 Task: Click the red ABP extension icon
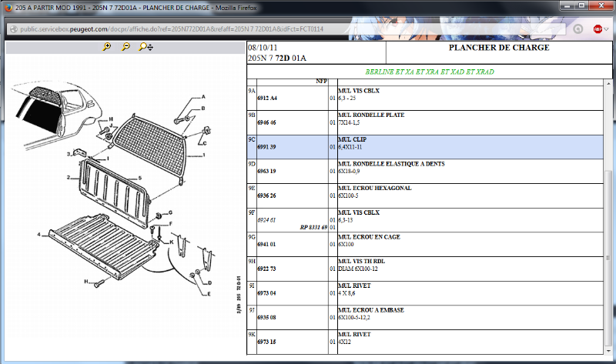point(598,28)
